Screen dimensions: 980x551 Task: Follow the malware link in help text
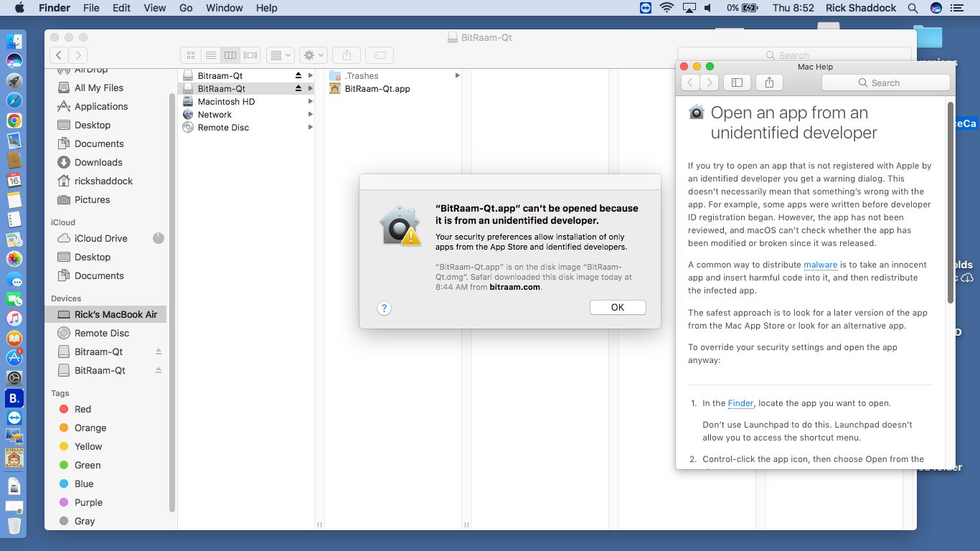tap(820, 265)
